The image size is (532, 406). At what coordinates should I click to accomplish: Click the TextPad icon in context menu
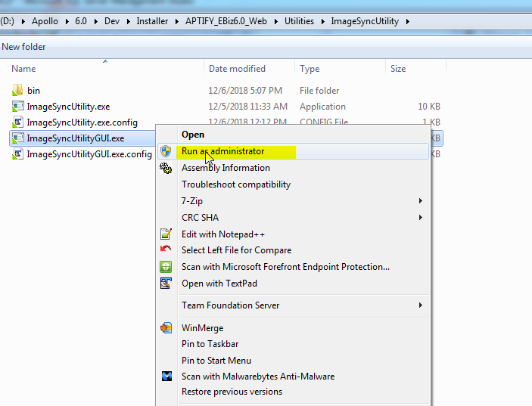166,283
